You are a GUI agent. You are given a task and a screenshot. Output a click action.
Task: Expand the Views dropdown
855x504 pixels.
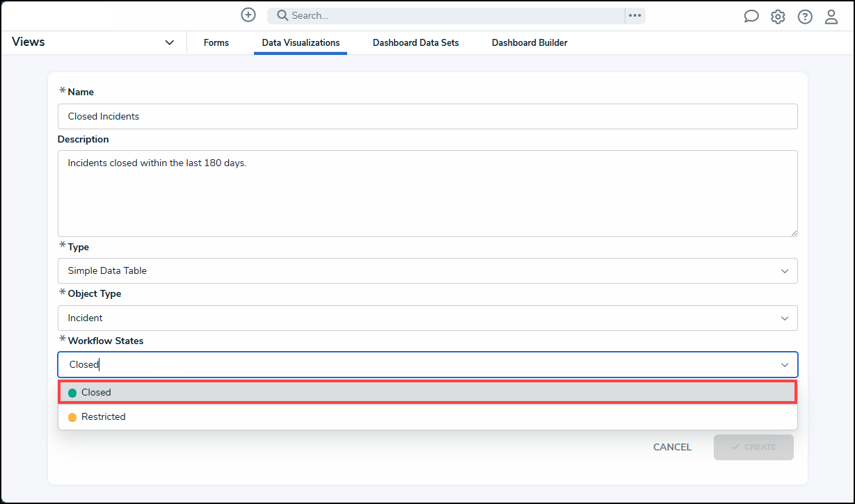tap(169, 42)
